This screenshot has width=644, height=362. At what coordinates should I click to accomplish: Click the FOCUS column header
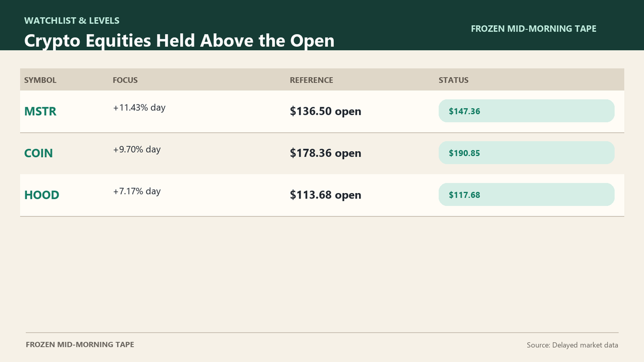tap(125, 80)
